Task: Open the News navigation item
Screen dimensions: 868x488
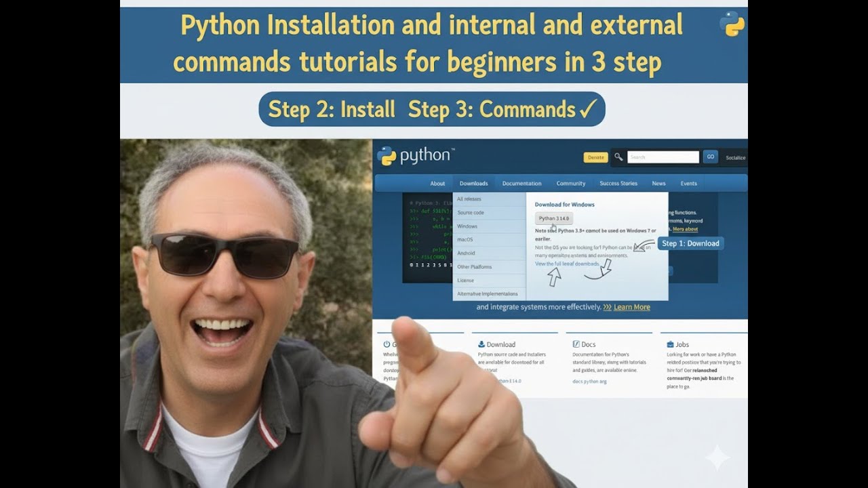Action: [x=658, y=184]
